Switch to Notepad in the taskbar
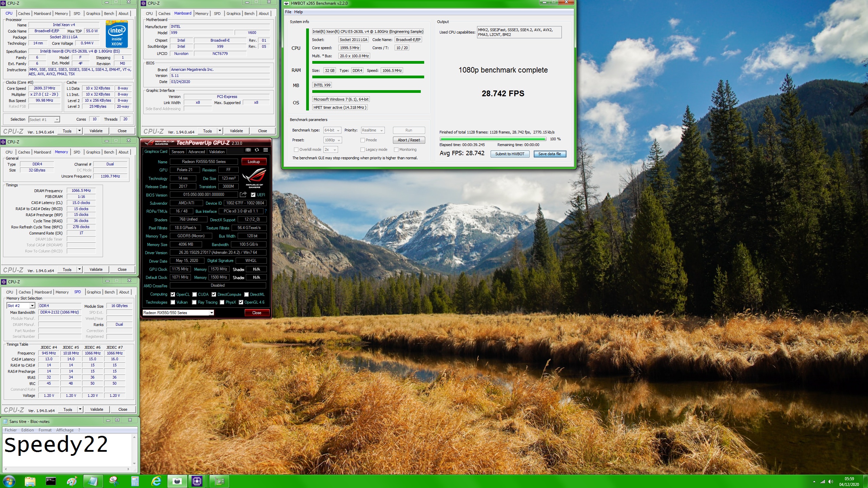 (93, 481)
